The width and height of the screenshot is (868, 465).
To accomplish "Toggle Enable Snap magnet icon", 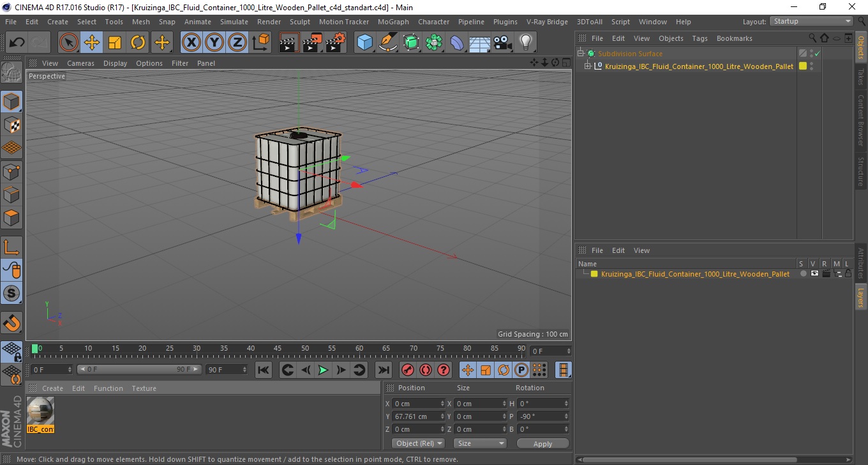I will tap(11, 323).
